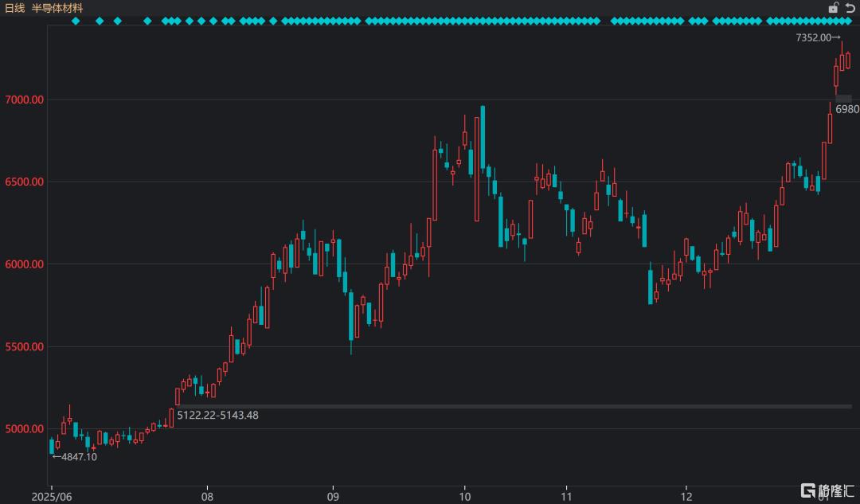Image resolution: width=860 pixels, height=504 pixels.
Task: Click the 5122.22-5143.48 gap label
Action: point(217,415)
